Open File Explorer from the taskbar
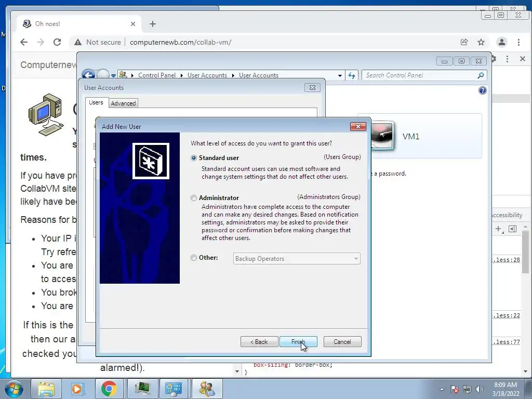Viewport: 532px width, 399px height. pyautogui.click(x=46, y=389)
